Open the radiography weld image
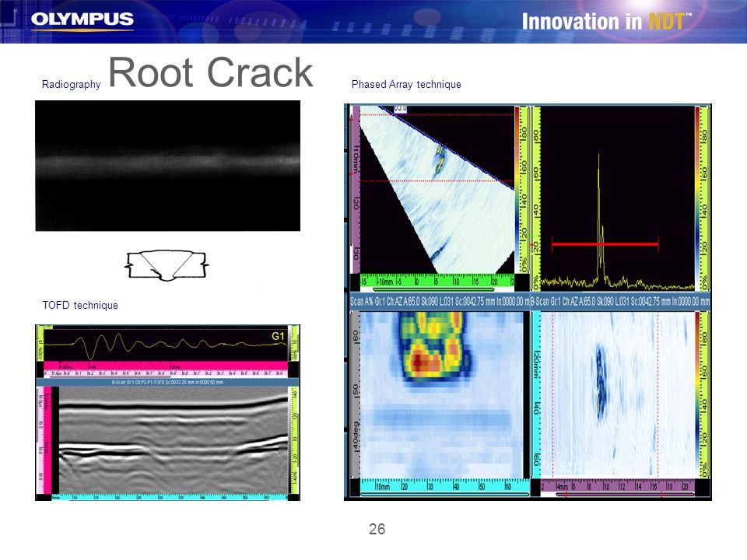747x560 pixels. coord(168,166)
